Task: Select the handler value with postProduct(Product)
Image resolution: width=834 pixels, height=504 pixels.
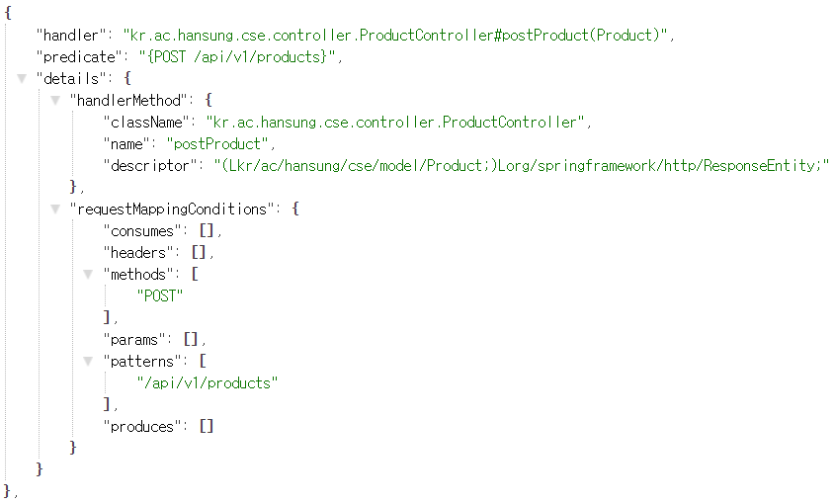Action: click(x=395, y=36)
